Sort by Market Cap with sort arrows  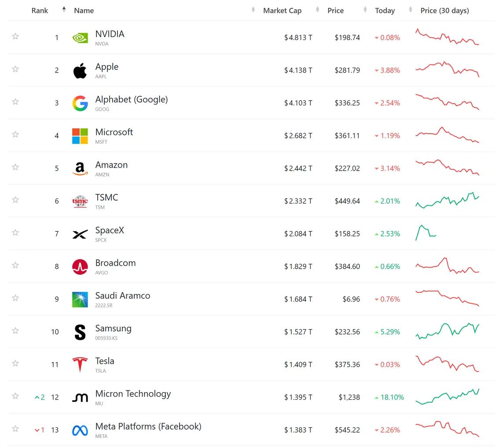(317, 10)
